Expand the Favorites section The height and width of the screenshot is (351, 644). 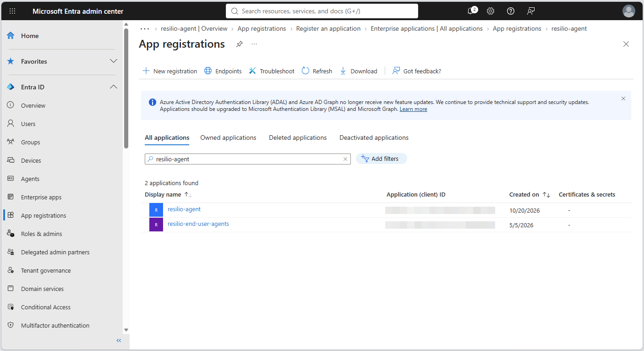click(114, 61)
